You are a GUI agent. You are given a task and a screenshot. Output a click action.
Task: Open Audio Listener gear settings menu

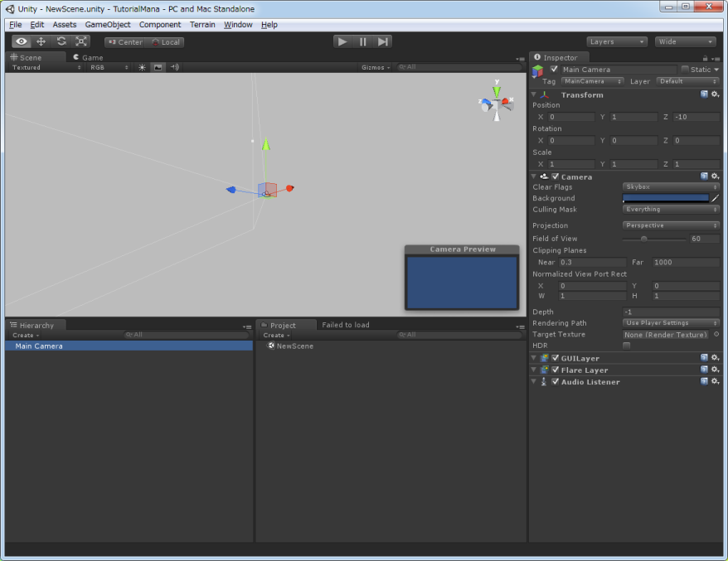[x=716, y=381]
